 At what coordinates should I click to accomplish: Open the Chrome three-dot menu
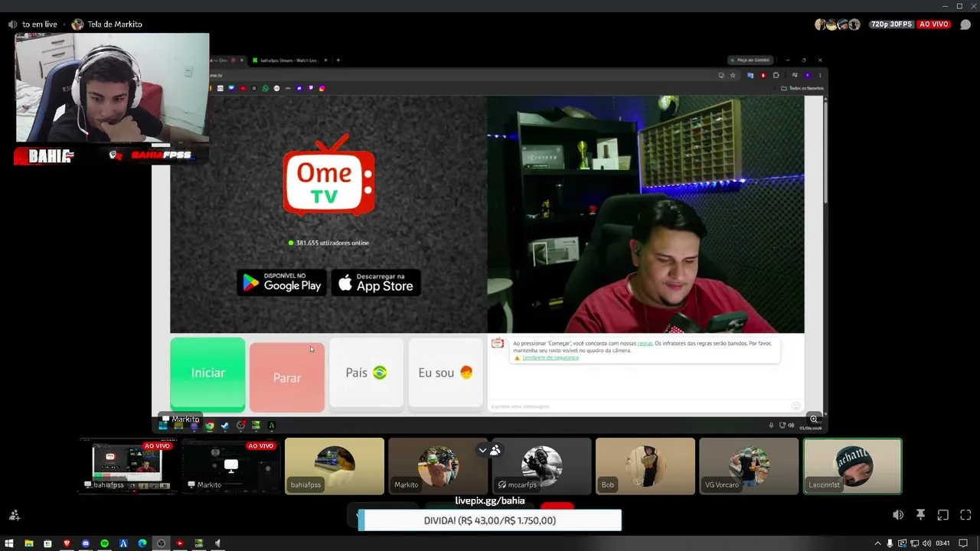tap(820, 75)
